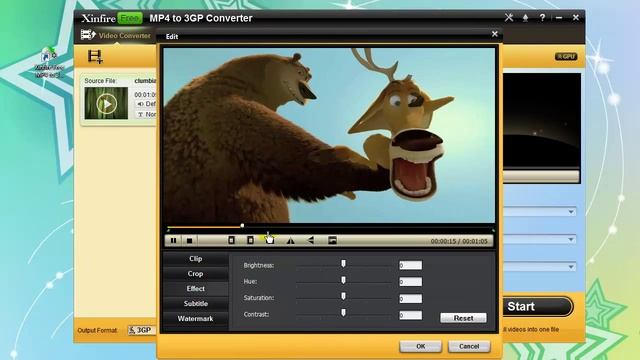The width and height of the screenshot is (640, 360).
Task: Expand the second dropdown arrow in main window
Action: click(x=571, y=240)
